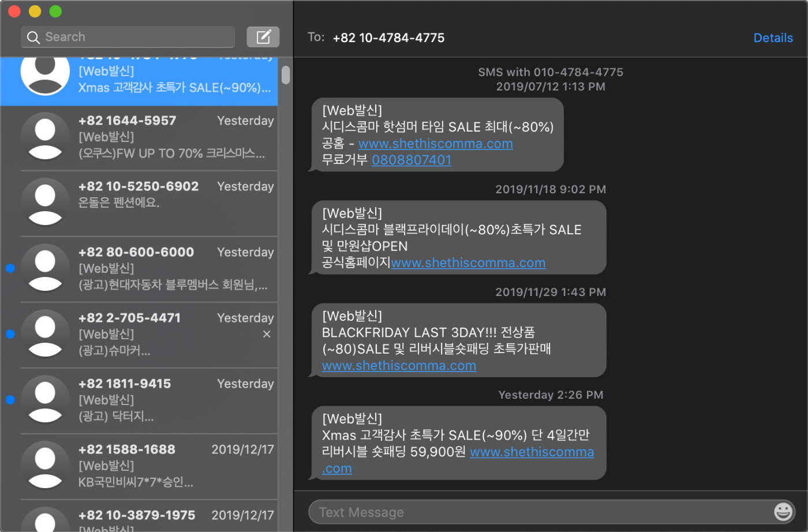Open the 현대자동차 블루멤버스 conversation
Image resolution: width=808 pixels, height=532 pixels.
139,268
